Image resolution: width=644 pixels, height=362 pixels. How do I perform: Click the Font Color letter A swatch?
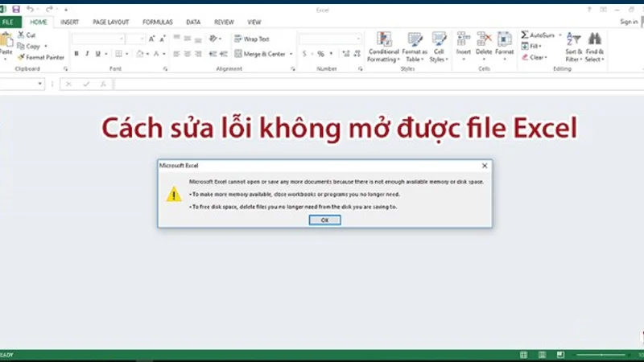click(156, 54)
